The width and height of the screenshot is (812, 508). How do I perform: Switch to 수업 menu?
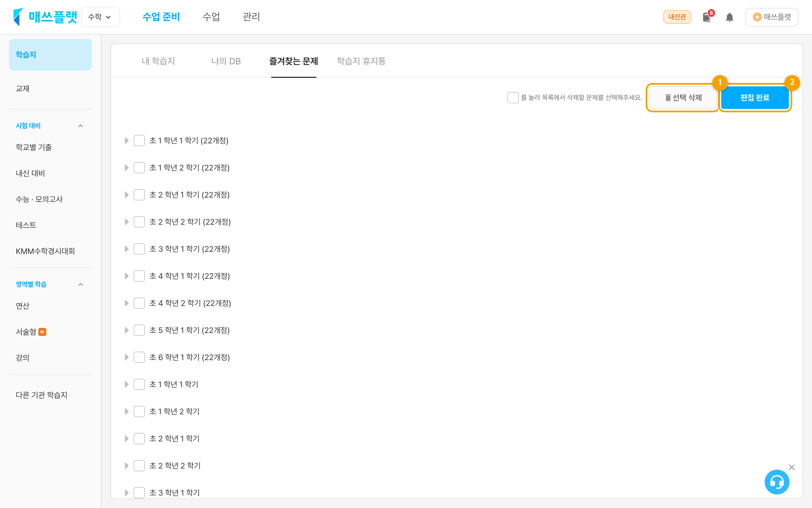[211, 17]
